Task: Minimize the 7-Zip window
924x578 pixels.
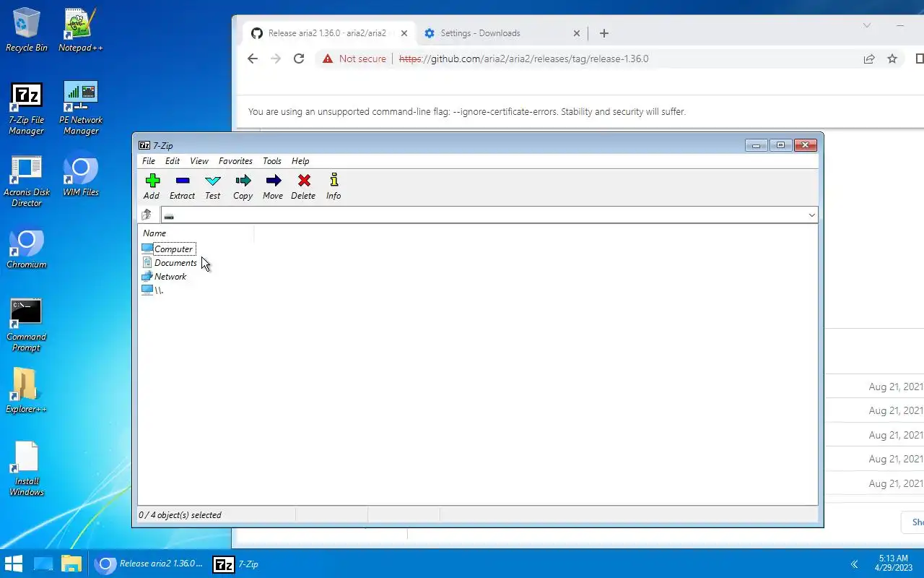Action: 756,145
